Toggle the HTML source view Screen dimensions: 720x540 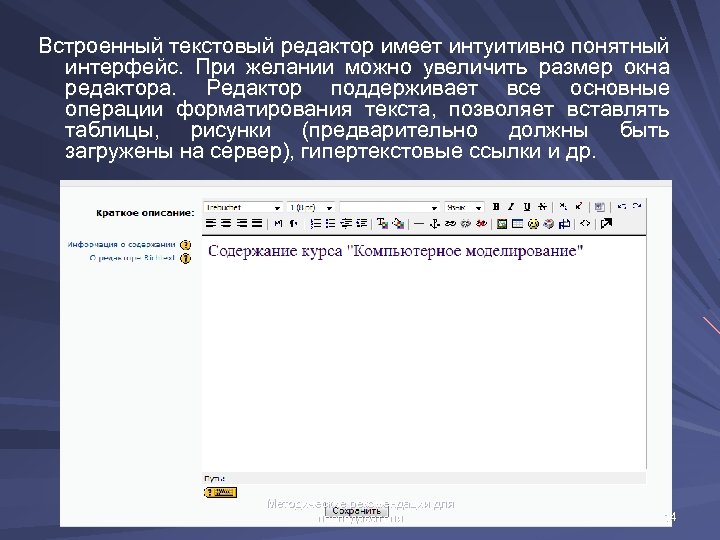(x=585, y=224)
